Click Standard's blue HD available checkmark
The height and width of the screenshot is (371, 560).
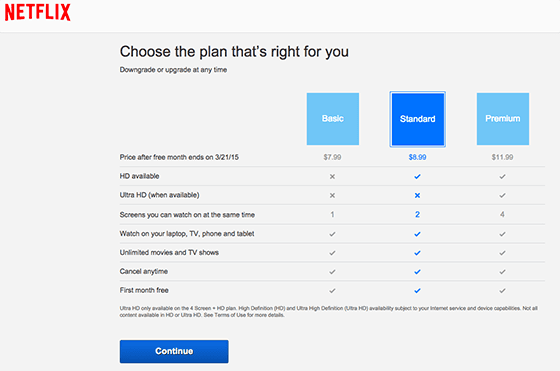tap(417, 176)
